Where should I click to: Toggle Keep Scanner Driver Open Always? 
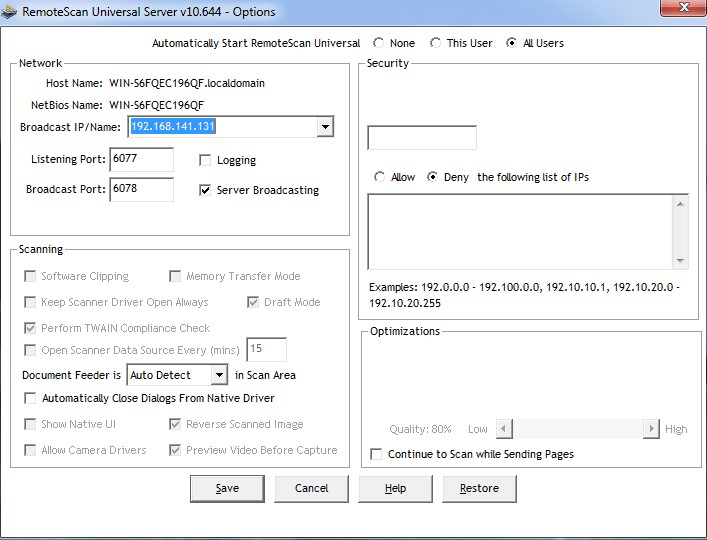point(30,302)
